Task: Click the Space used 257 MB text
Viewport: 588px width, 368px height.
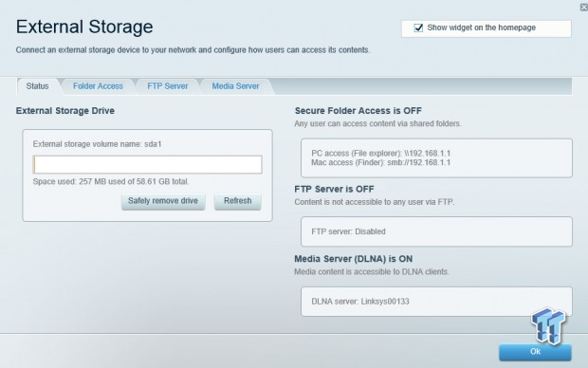Action: point(111,181)
